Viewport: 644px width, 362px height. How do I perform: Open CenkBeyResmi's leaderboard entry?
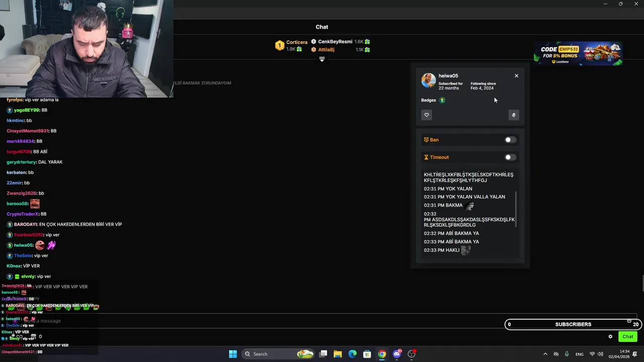(335, 42)
